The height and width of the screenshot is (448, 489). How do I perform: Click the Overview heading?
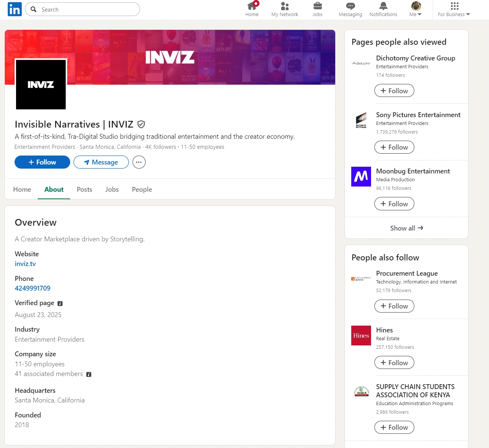coord(36,223)
